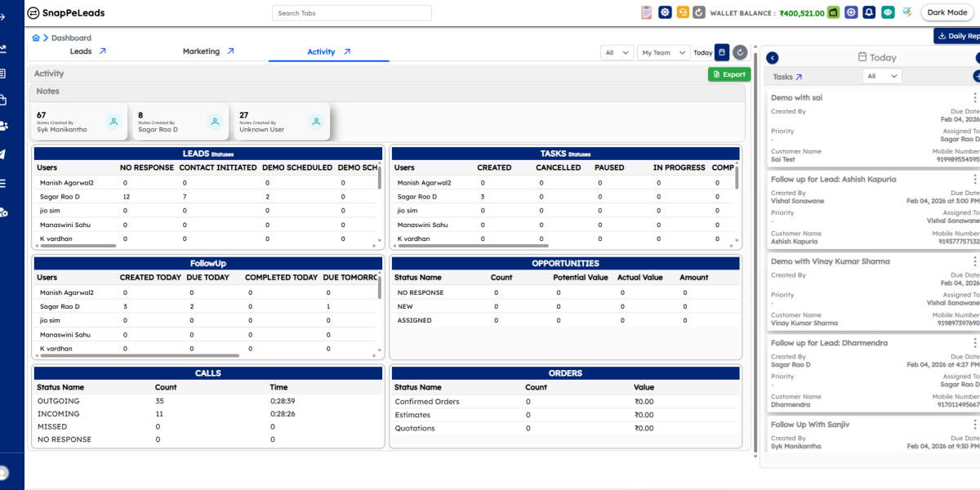Screen dimensions: 980x490
Task: Click the orange support headset icon
Action: (683, 12)
